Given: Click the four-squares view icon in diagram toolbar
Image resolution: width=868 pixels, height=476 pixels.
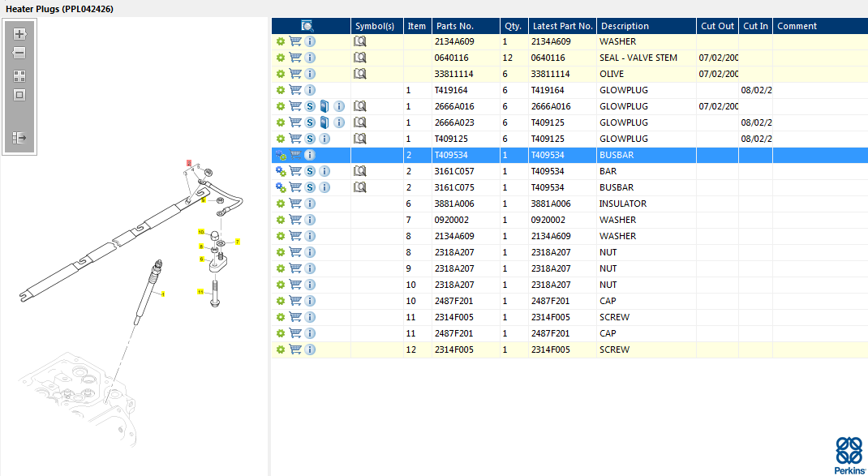Looking at the screenshot, I should [19, 76].
